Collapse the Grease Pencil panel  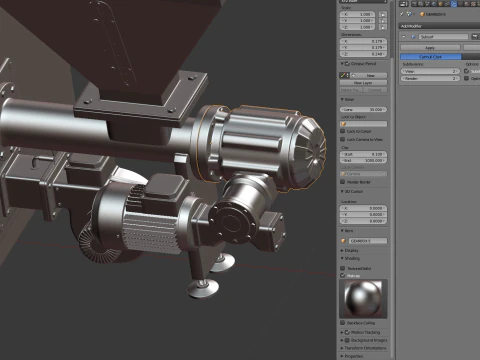coord(342,64)
